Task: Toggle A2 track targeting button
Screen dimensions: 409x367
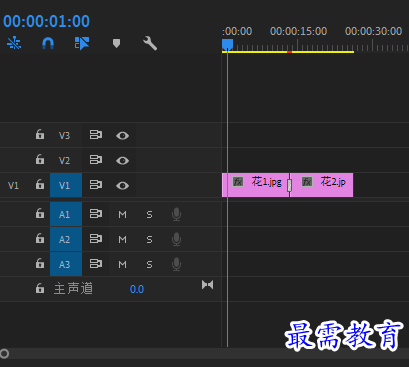Action: click(x=66, y=239)
